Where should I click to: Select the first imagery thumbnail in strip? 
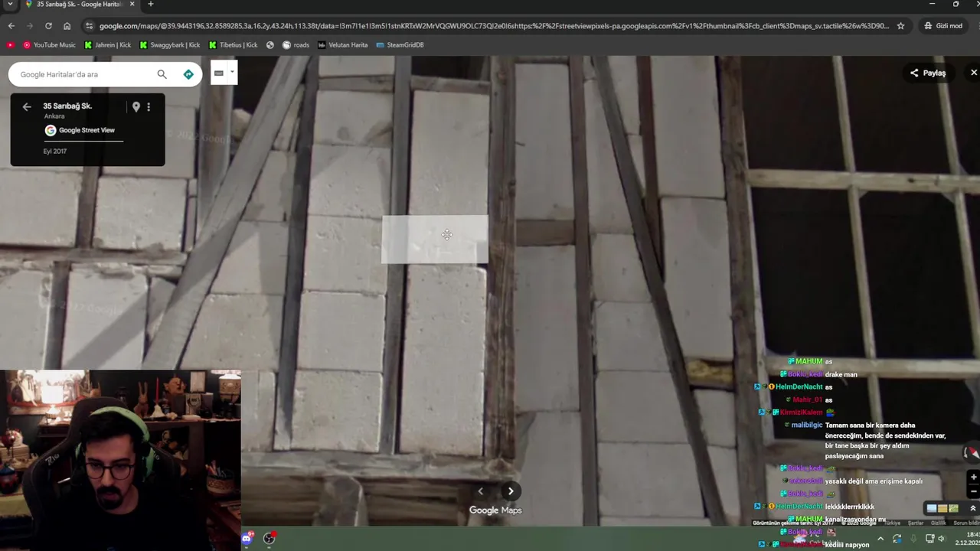(932, 508)
